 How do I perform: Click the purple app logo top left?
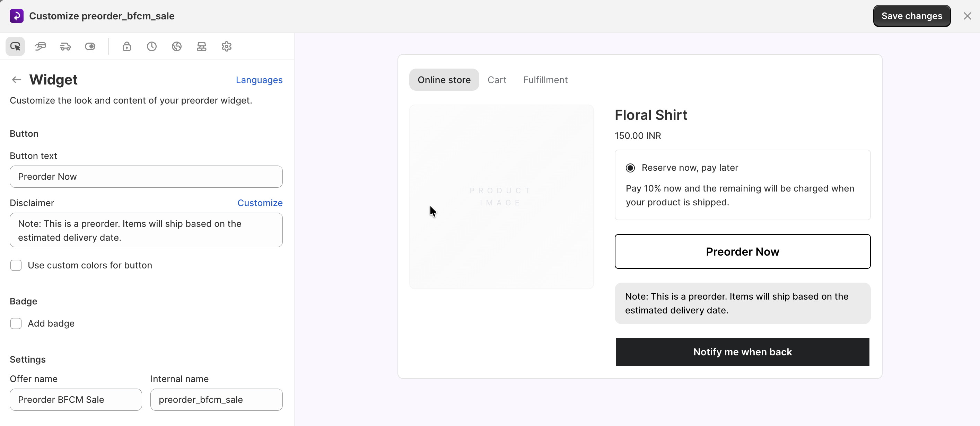(x=16, y=16)
